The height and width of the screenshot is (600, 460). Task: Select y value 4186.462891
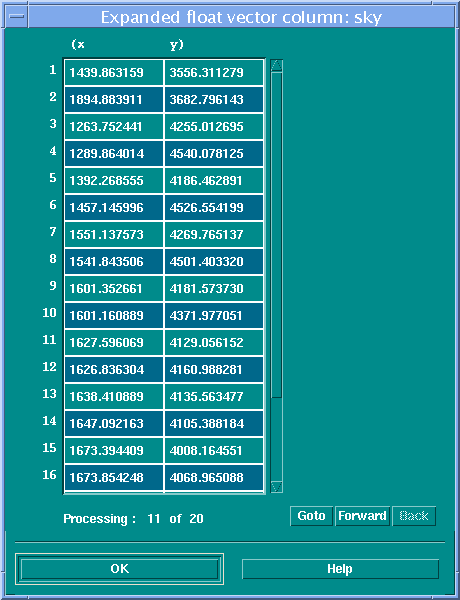click(x=214, y=181)
